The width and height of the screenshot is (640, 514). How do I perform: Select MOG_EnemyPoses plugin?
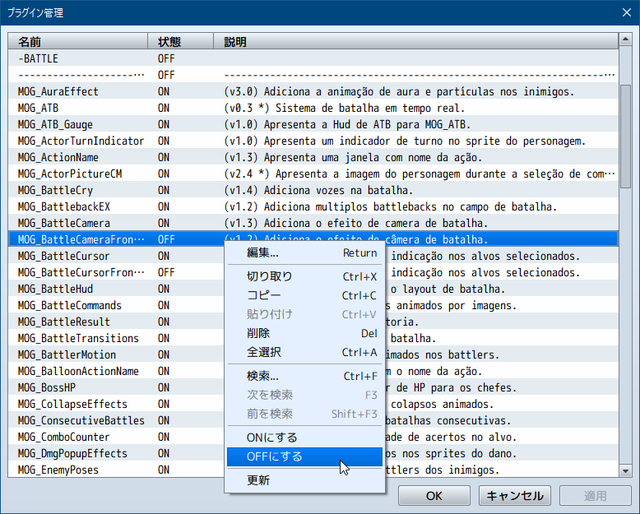tap(58, 469)
